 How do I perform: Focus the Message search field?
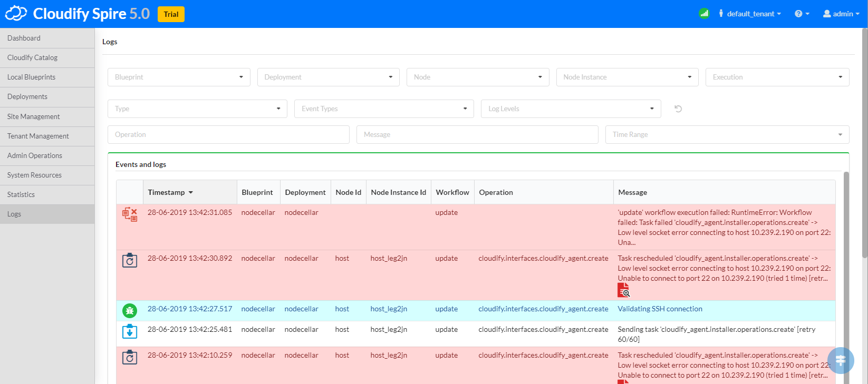point(477,134)
